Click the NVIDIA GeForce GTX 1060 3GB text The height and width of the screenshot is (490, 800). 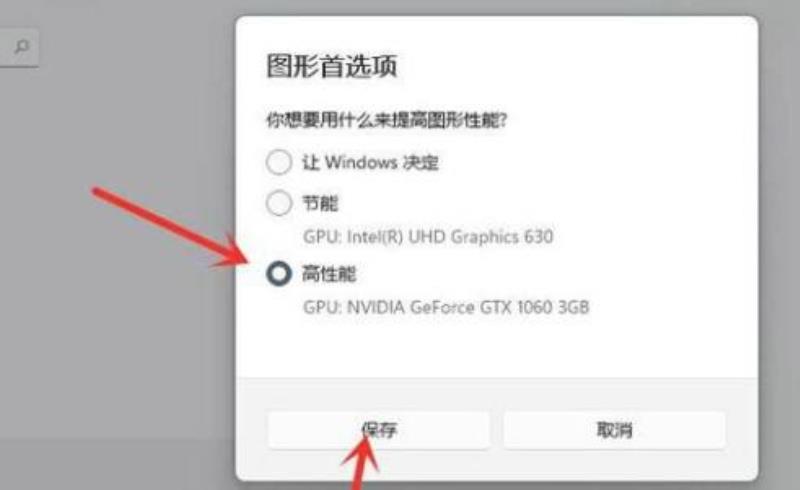click(x=468, y=307)
